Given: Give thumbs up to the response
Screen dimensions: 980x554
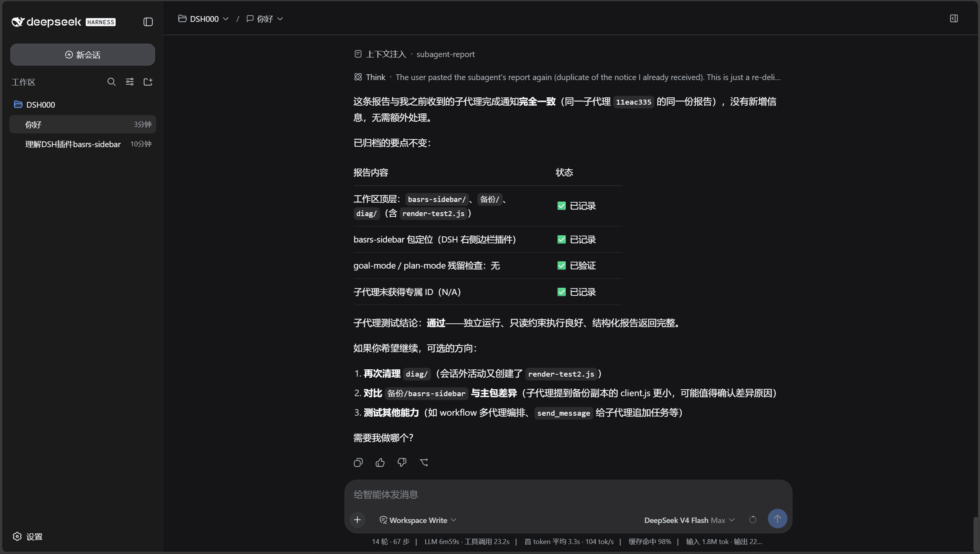Looking at the screenshot, I should point(380,462).
